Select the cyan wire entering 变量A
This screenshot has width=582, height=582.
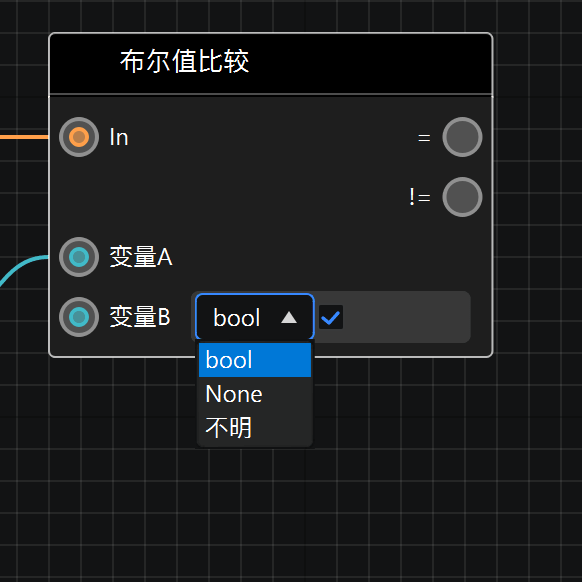pos(22,268)
